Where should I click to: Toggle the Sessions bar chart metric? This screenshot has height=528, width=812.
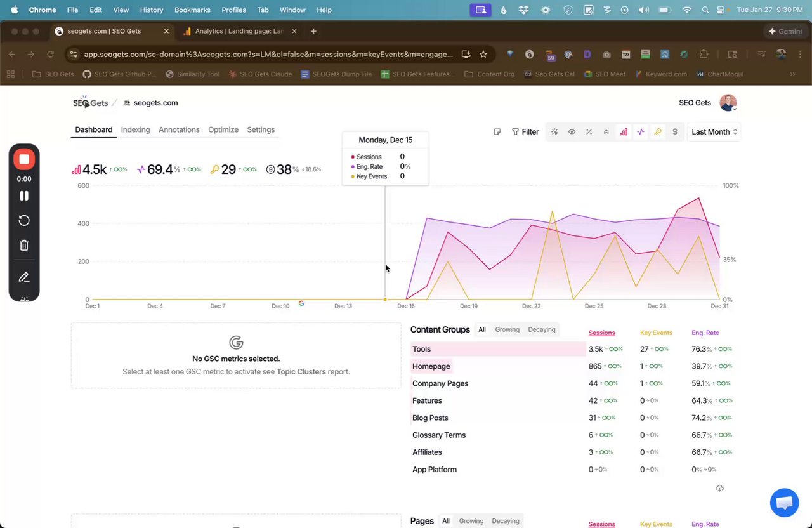coord(624,132)
